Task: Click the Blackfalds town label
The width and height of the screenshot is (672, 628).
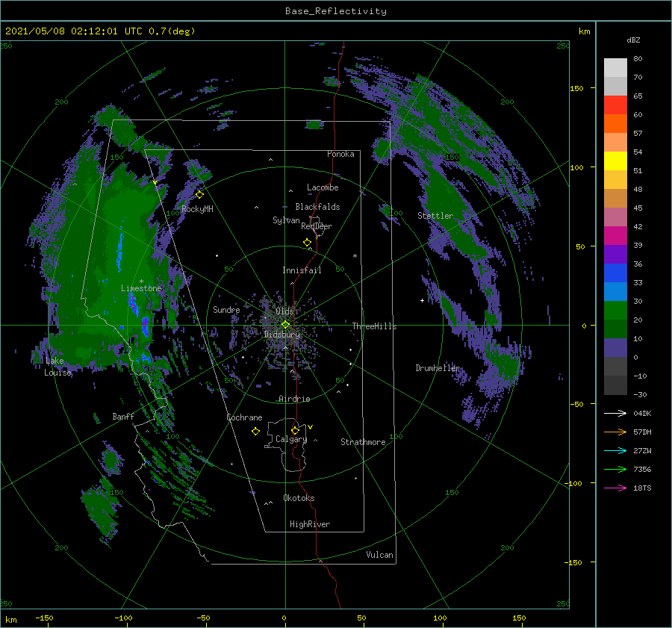Action: (317, 207)
